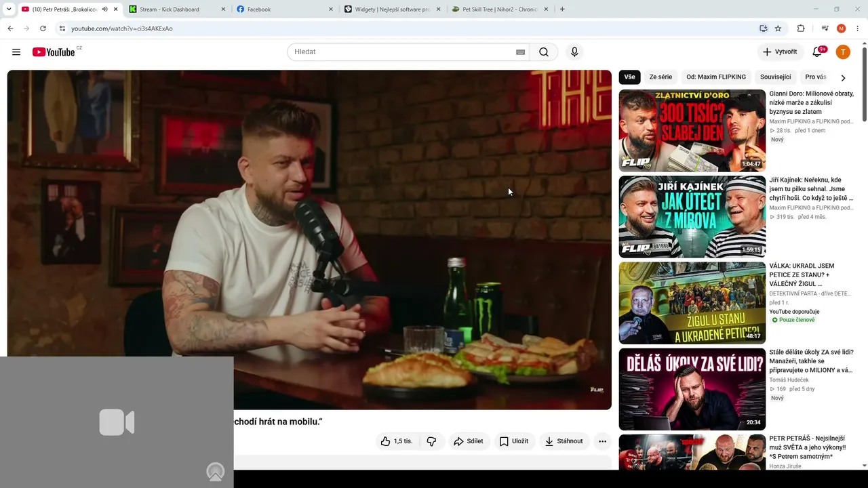Open title "Gianni Doro: Milionové obraty"
Viewport: 868px width, 488px height.
click(812, 103)
